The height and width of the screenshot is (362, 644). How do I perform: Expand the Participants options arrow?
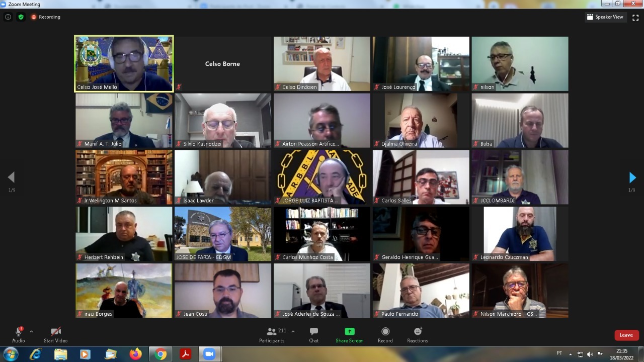[293, 331]
